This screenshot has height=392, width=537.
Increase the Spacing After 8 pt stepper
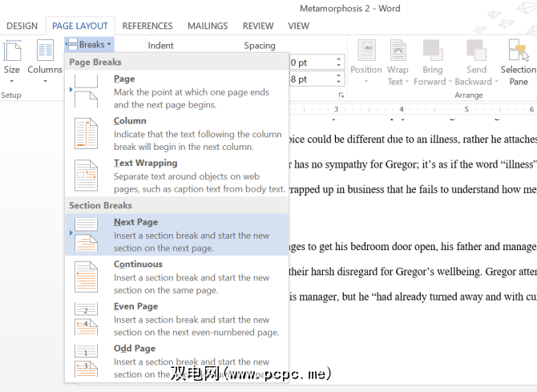pos(340,76)
